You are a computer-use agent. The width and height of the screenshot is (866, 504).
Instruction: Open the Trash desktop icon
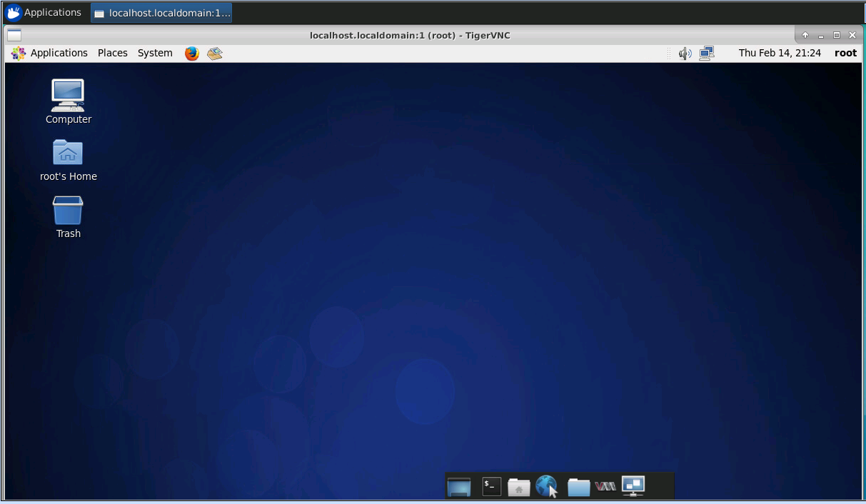68,210
